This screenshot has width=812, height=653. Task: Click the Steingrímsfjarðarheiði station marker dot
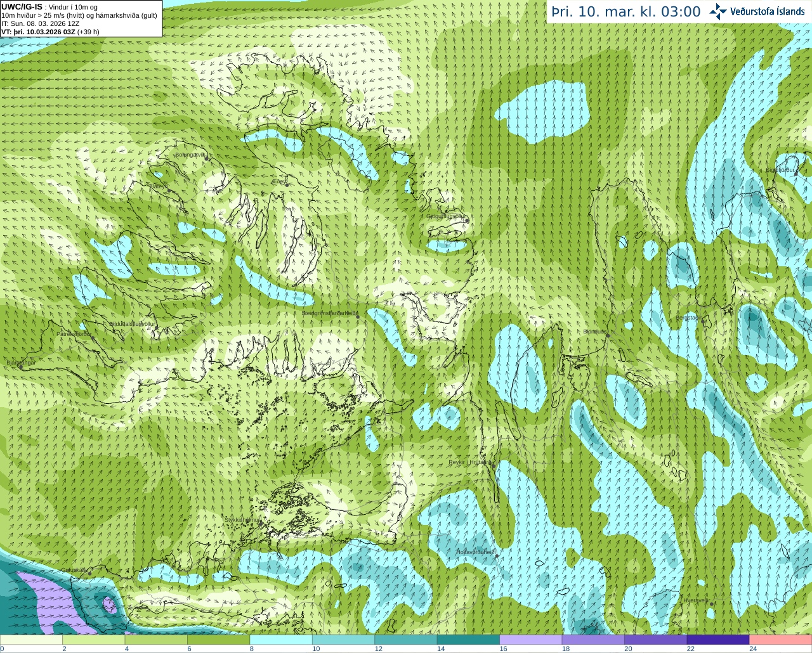coord(358,317)
